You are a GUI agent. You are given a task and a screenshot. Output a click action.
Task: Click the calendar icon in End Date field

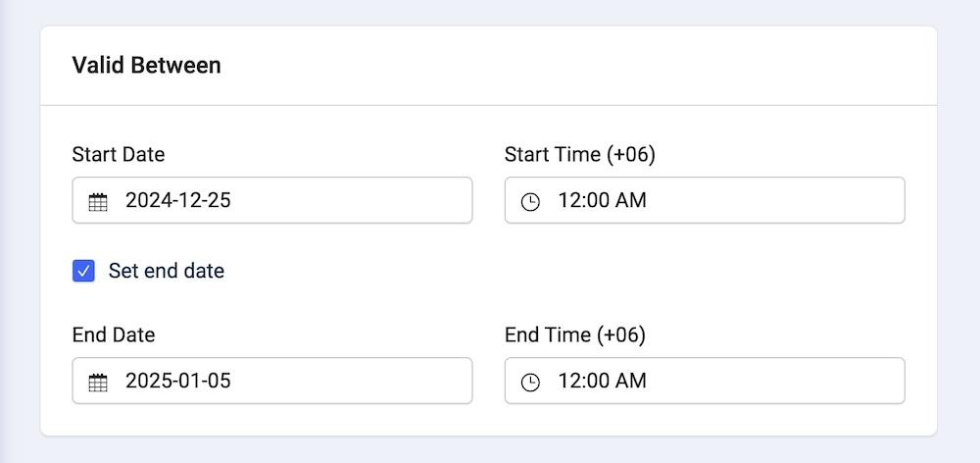[x=98, y=383]
